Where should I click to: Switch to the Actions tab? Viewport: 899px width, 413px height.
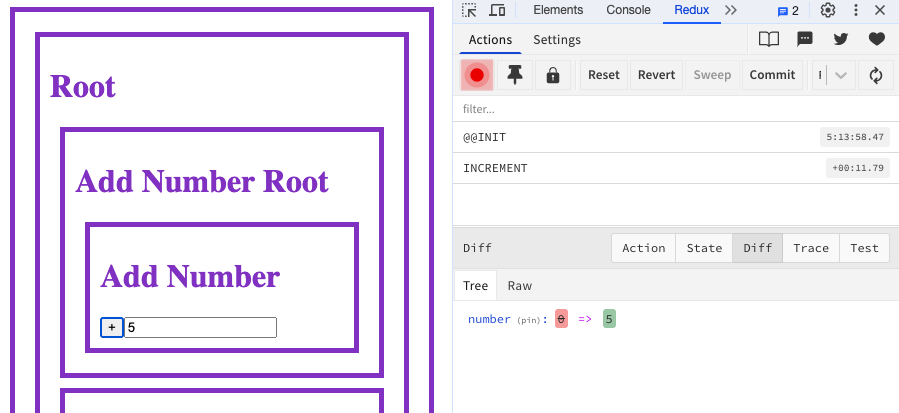490,40
